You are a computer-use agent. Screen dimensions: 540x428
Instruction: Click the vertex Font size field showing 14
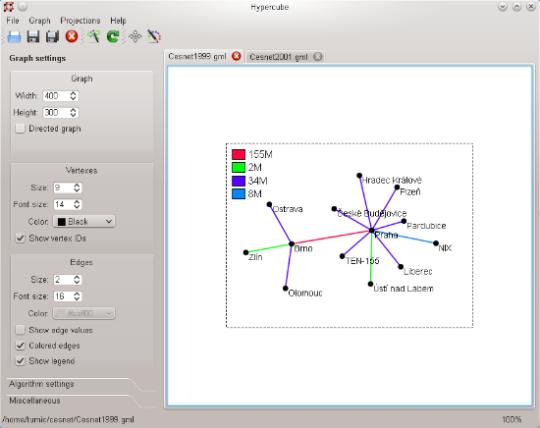pyautogui.click(x=63, y=204)
